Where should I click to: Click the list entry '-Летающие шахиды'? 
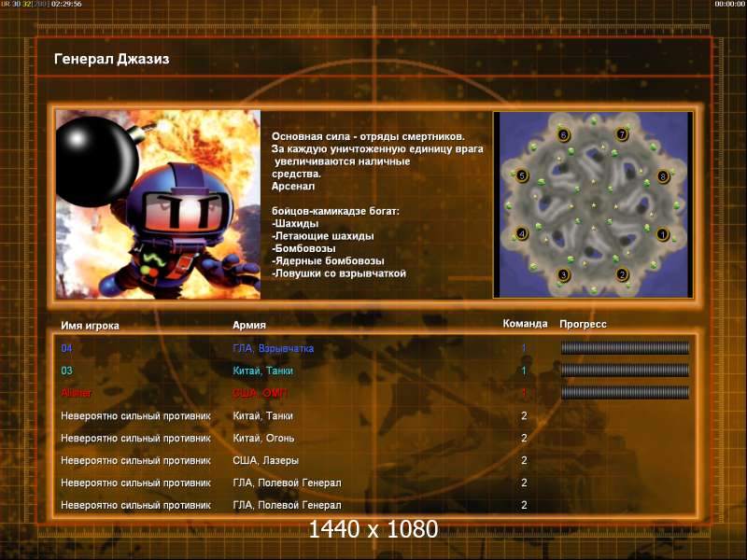click(x=322, y=236)
